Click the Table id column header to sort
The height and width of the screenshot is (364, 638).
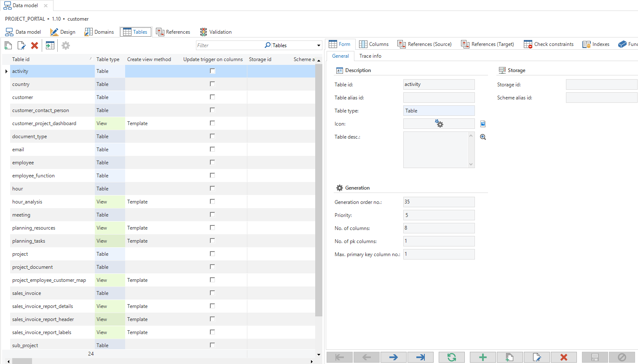tap(21, 59)
